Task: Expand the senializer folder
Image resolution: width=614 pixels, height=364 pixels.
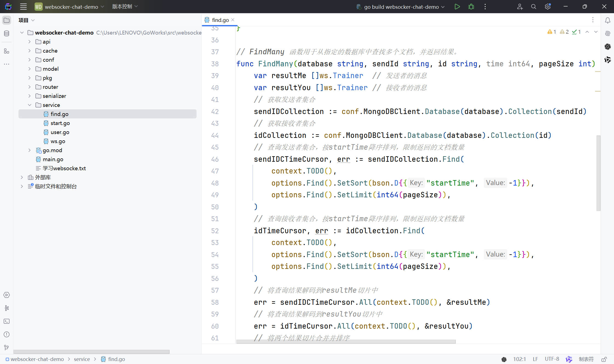Action: pos(30,96)
